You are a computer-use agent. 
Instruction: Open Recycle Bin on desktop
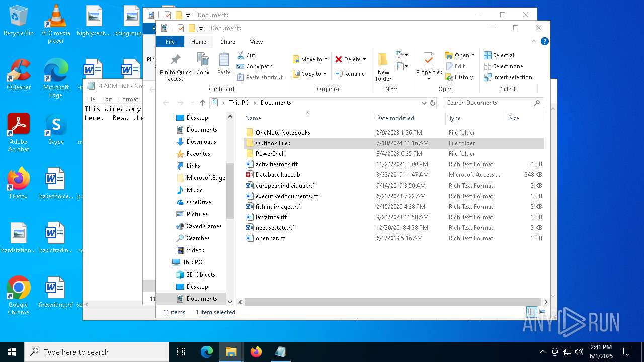tap(19, 21)
